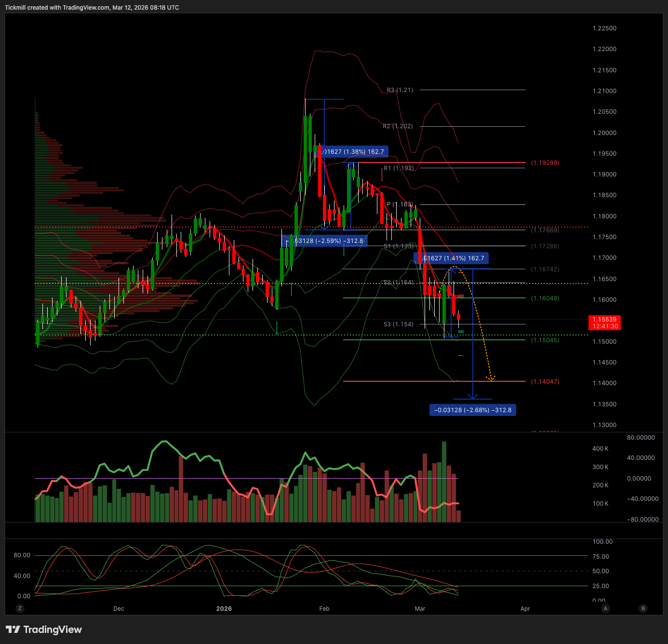Select the red (1.19289) horizontal level label
The height and width of the screenshot is (644, 668).
pos(545,163)
